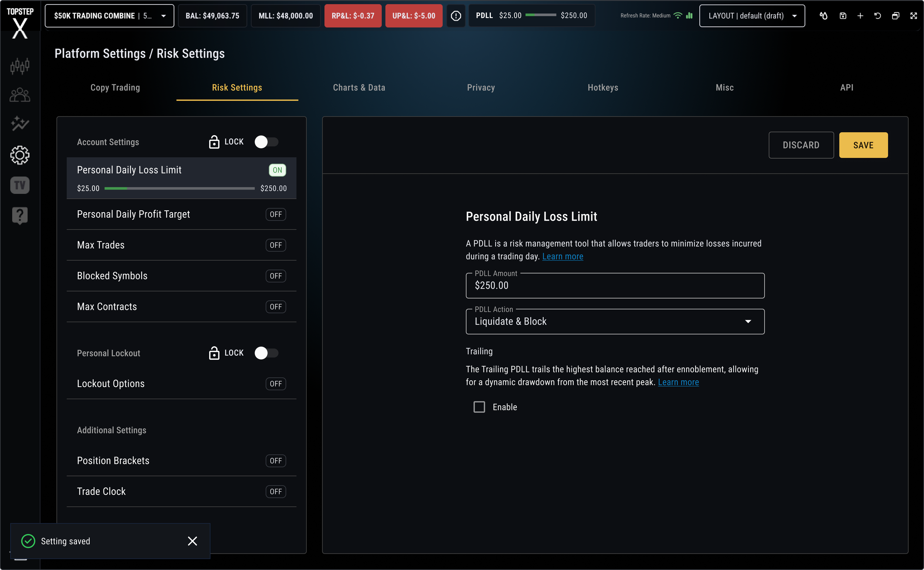The height and width of the screenshot is (570, 924).
Task: Select the Lockout Options row
Action: (181, 384)
